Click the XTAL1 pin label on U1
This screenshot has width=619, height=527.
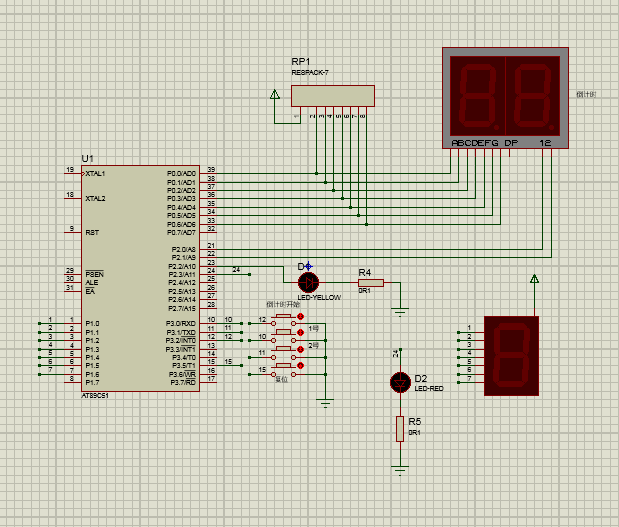click(95, 174)
